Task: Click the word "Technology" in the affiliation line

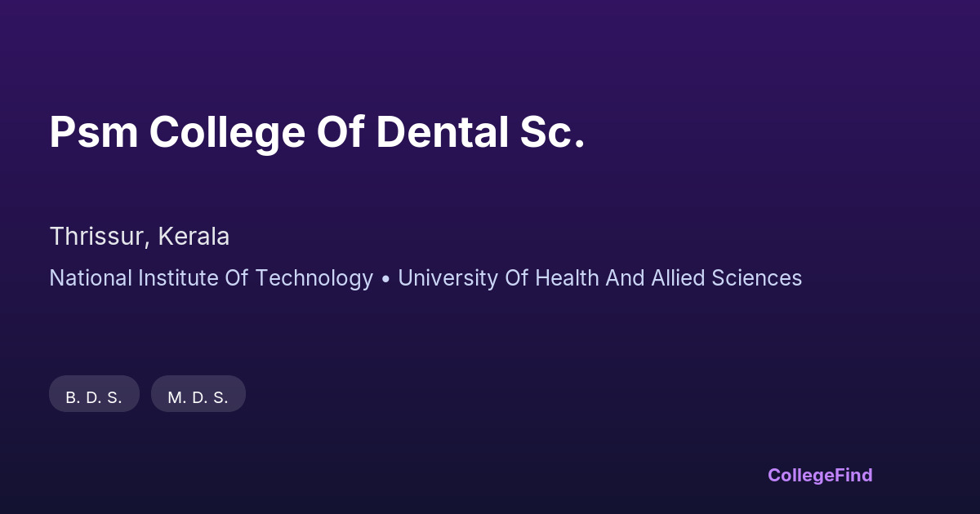Action: pyautogui.click(x=314, y=278)
